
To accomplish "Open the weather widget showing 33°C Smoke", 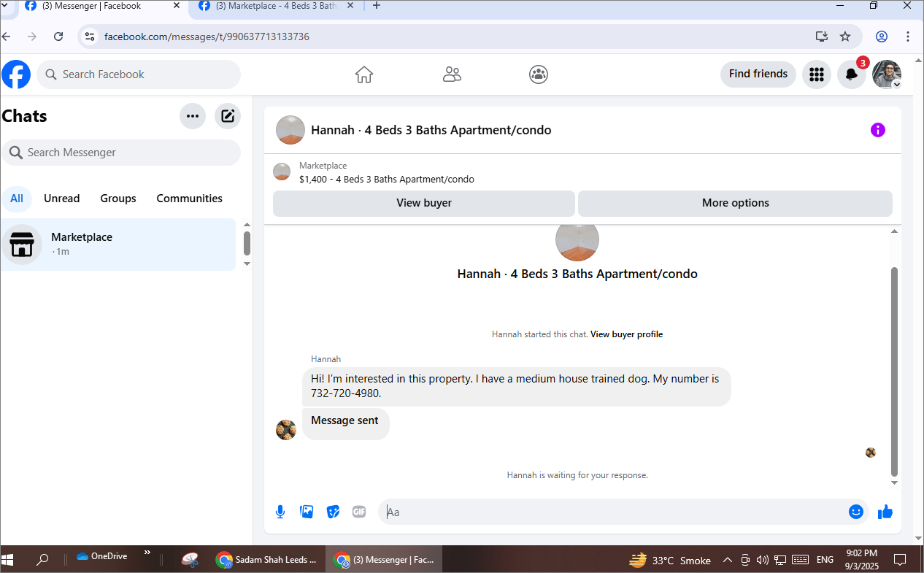I will click(x=670, y=560).
